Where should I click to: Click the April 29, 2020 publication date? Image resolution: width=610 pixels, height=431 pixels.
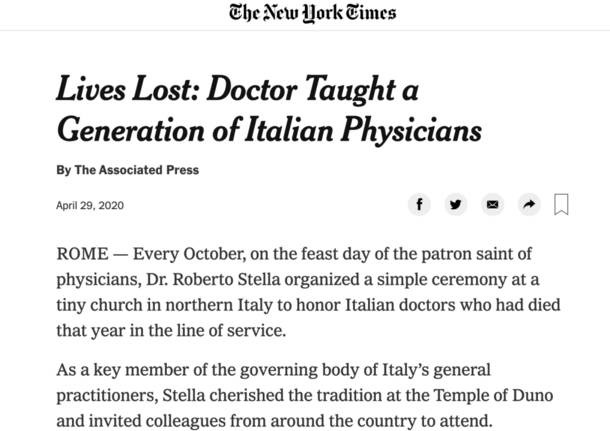[x=90, y=206]
